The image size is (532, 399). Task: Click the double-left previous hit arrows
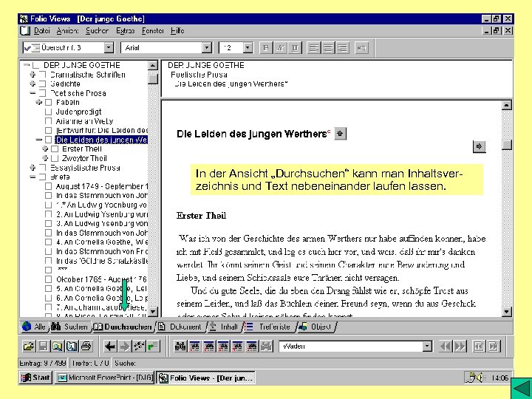446,346
